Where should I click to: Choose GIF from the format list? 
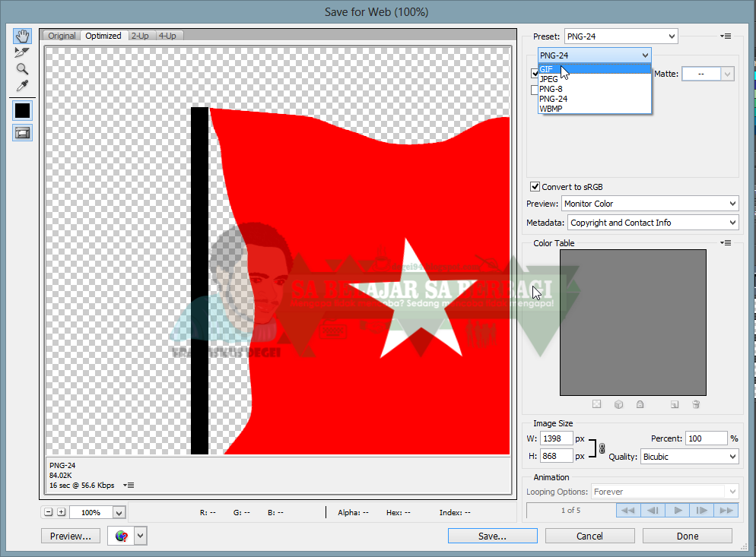point(595,69)
